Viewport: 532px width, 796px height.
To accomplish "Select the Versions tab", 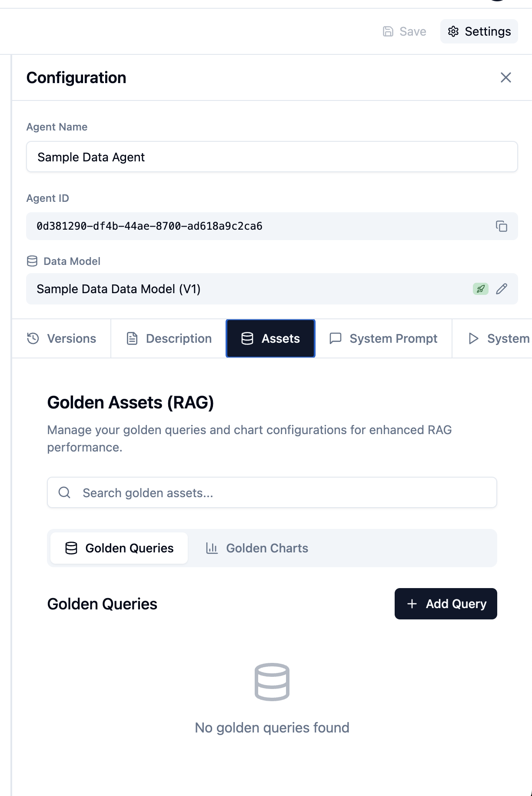I will point(62,338).
